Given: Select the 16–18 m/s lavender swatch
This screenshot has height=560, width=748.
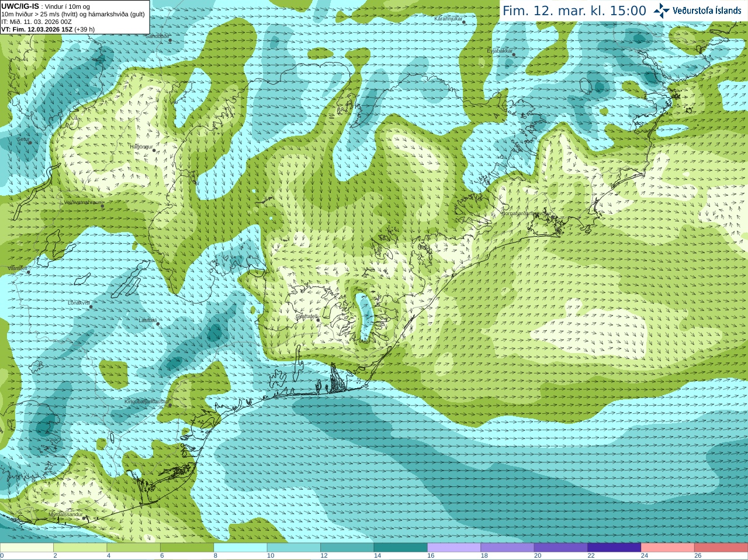Looking at the screenshot, I should click(x=454, y=548).
